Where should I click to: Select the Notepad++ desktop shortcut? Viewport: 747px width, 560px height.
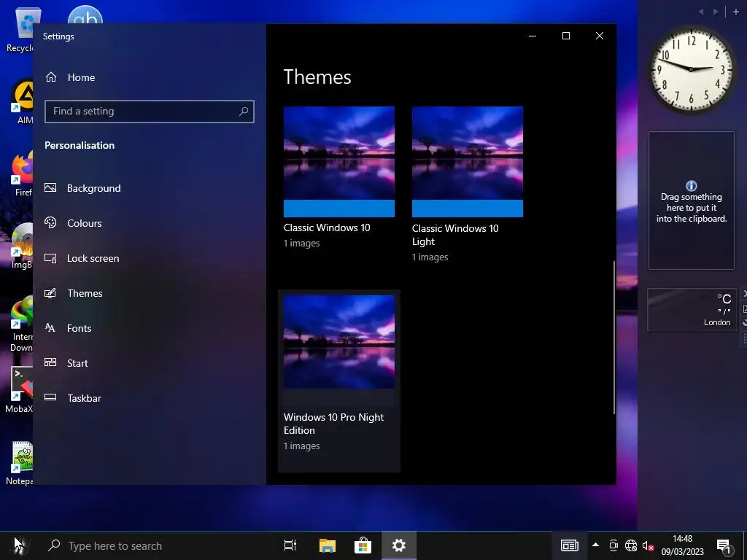click(20, 463)
